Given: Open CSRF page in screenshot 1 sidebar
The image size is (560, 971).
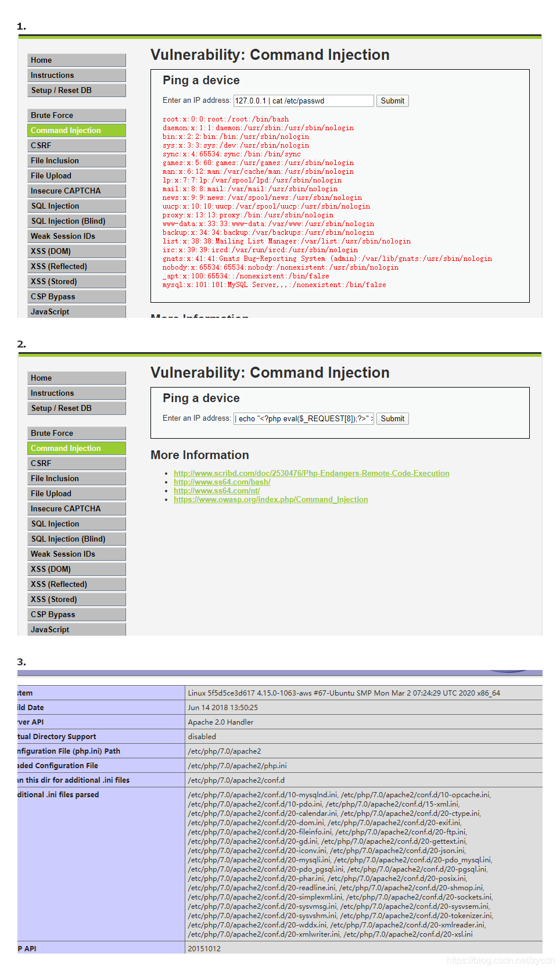Looking at the screenshot, I should 76,145.
